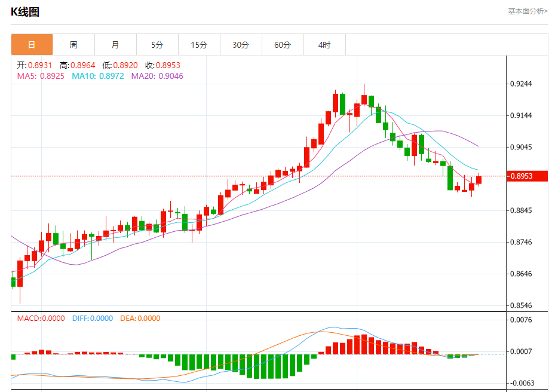The width and height of the screenshot is (555, 392).
Task: Open the 月 monthly chart tab
Action: click(x=115, y=45)
